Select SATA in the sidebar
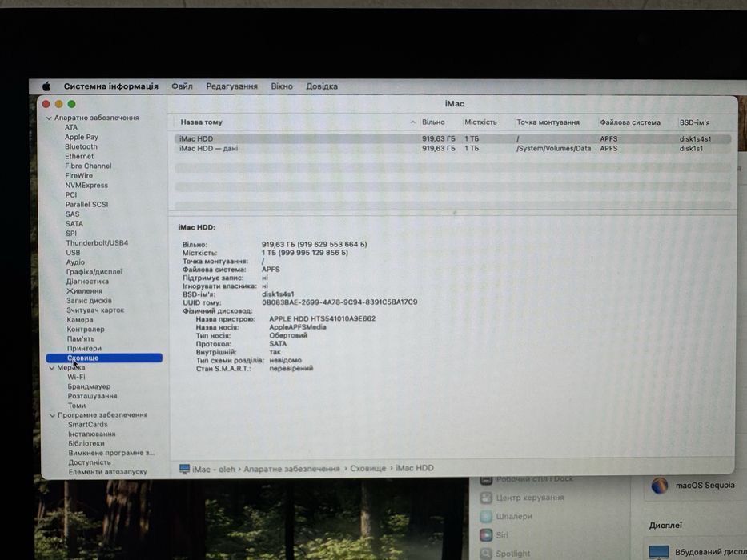 (74, 223)
